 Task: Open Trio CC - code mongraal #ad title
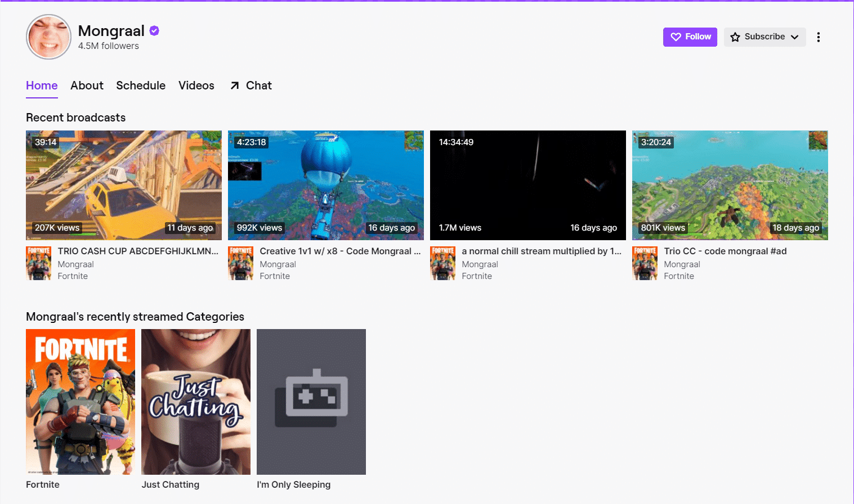click(725, 251)
